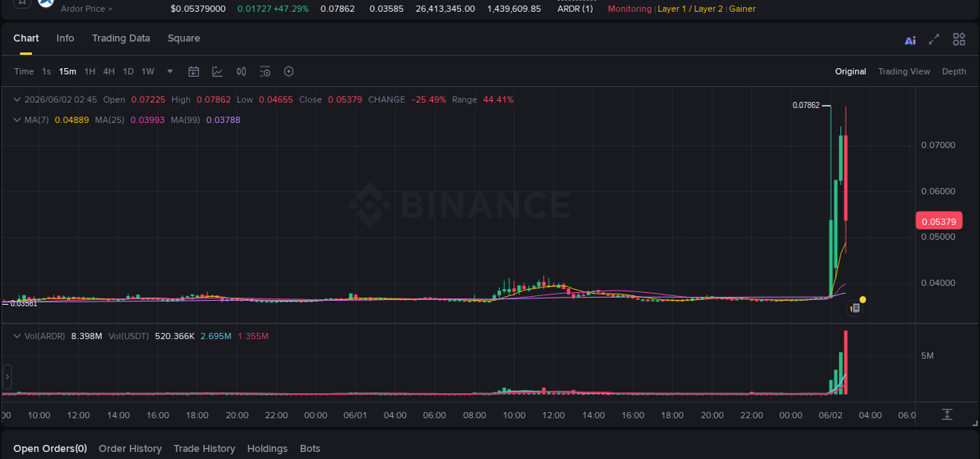The image size is (980, 459).
Task: Show the Open Orders(0) tab
Action: pos(50,449)
